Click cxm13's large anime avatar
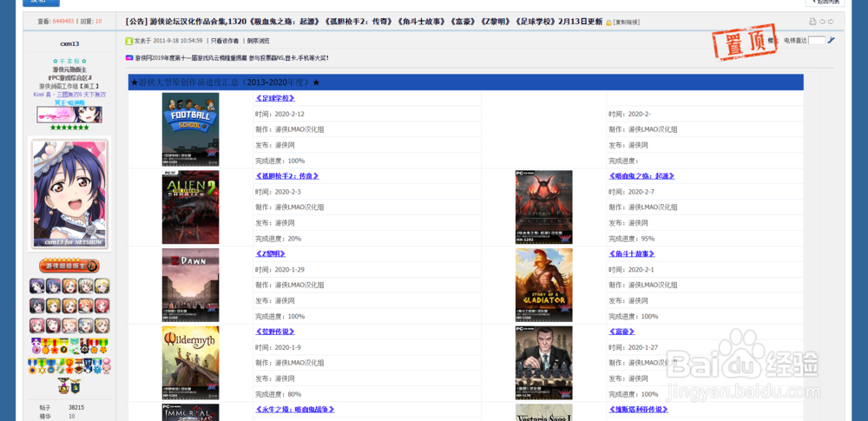The height and width of the screenshot is (421, 868). [69, 194]
